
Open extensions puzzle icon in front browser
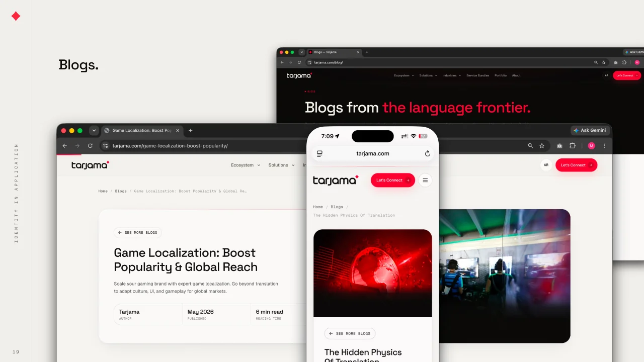[573, 146]
